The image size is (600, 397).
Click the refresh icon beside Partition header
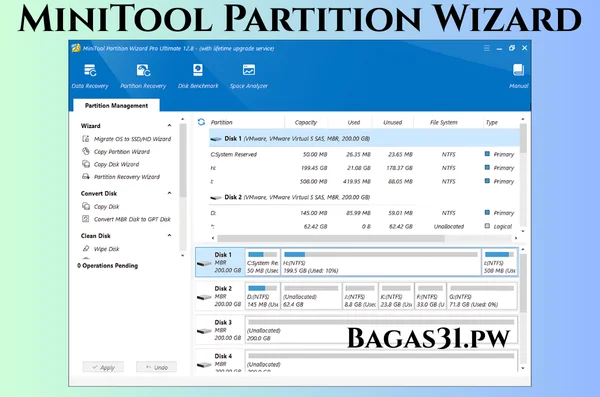pos(201,122)
